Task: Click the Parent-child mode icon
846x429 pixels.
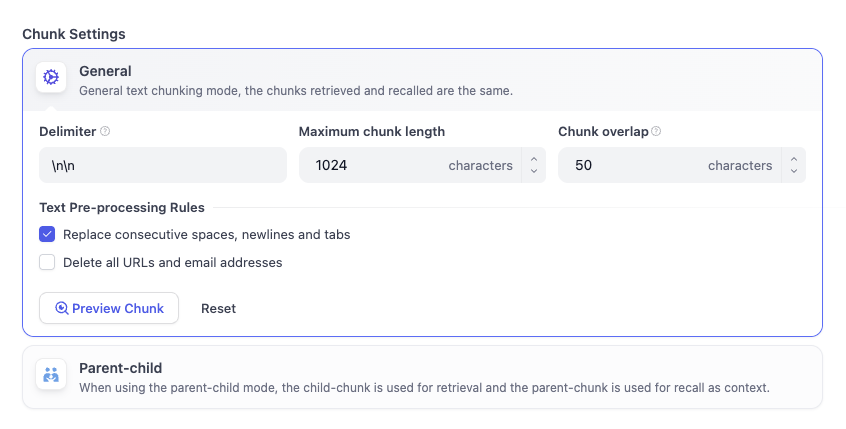Action: click(x=51, y=374)
